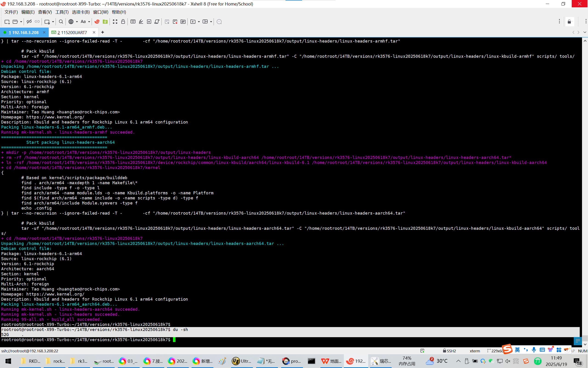588x368 pixels.
Task: Click the new tab group plus icon
Action: (x=193, y=22)
